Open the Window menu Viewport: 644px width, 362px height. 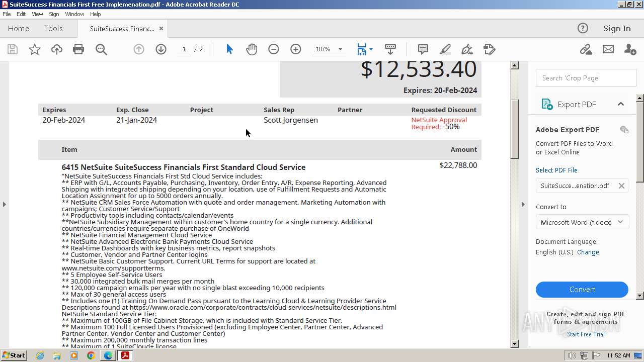tap(74, 14)
